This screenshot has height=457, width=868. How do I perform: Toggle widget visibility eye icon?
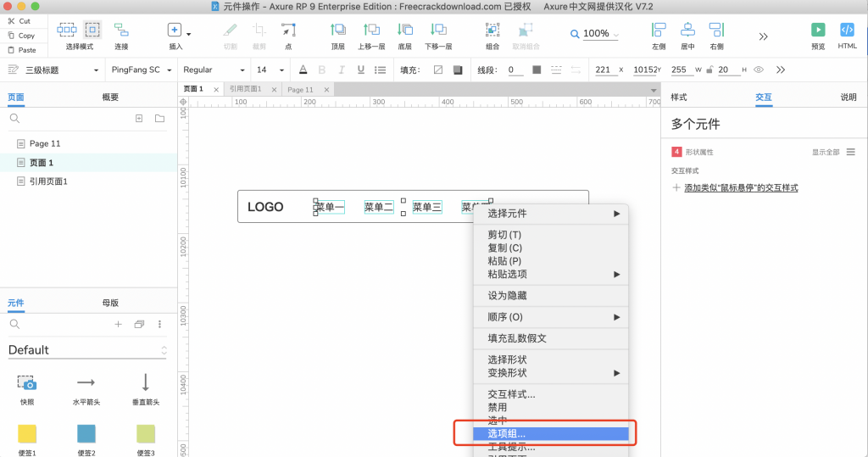coord(759,70)
